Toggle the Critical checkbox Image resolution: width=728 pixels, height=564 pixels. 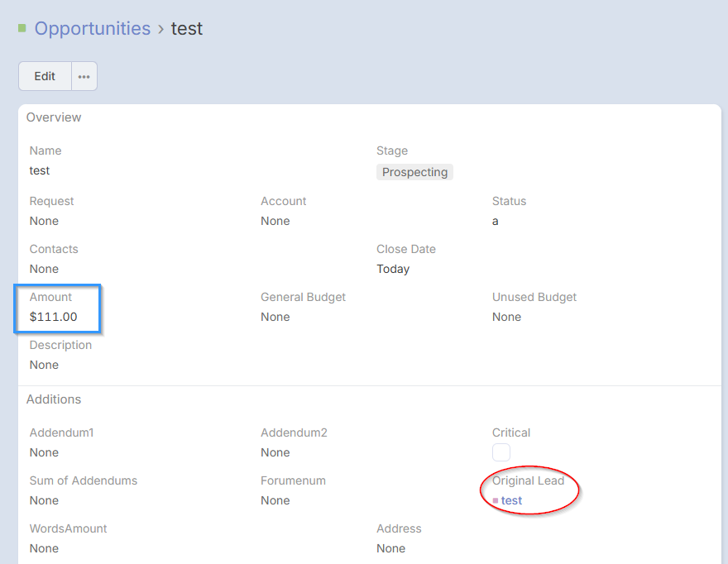[x=501, y=452]
